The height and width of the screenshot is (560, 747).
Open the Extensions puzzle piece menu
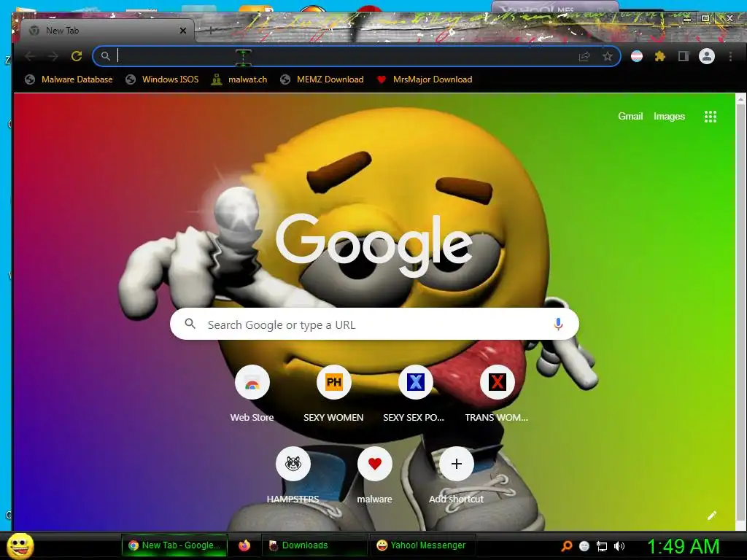(659, 56)
